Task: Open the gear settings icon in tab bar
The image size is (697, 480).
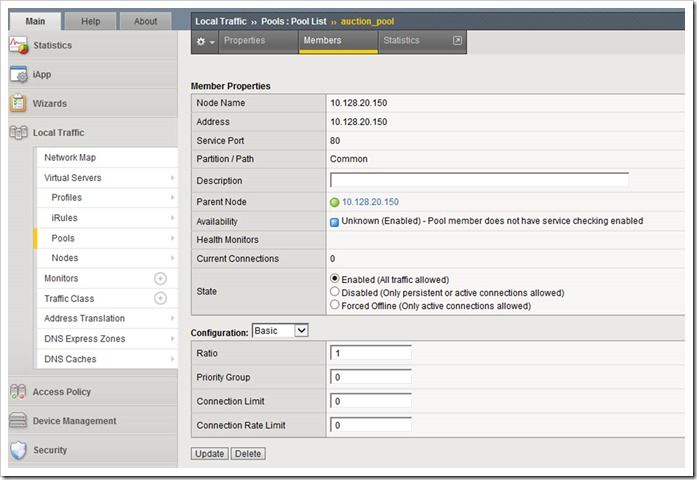Action: pos(205,41)
